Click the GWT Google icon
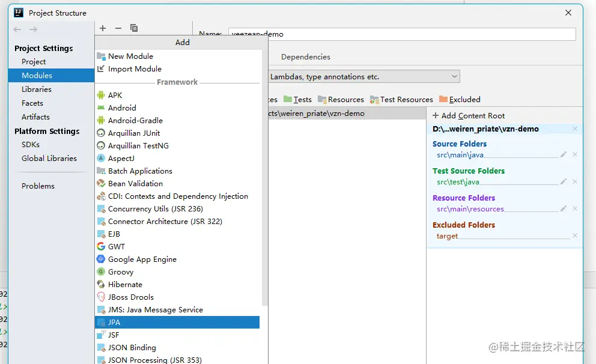 pyautogui.click(x=101, y=247)
